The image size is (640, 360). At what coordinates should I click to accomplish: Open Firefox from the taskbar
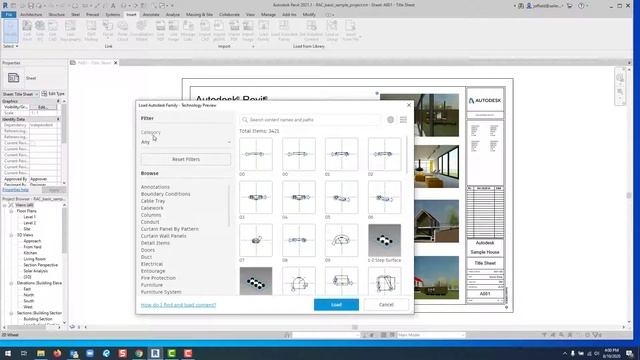[x=57, y=353]
